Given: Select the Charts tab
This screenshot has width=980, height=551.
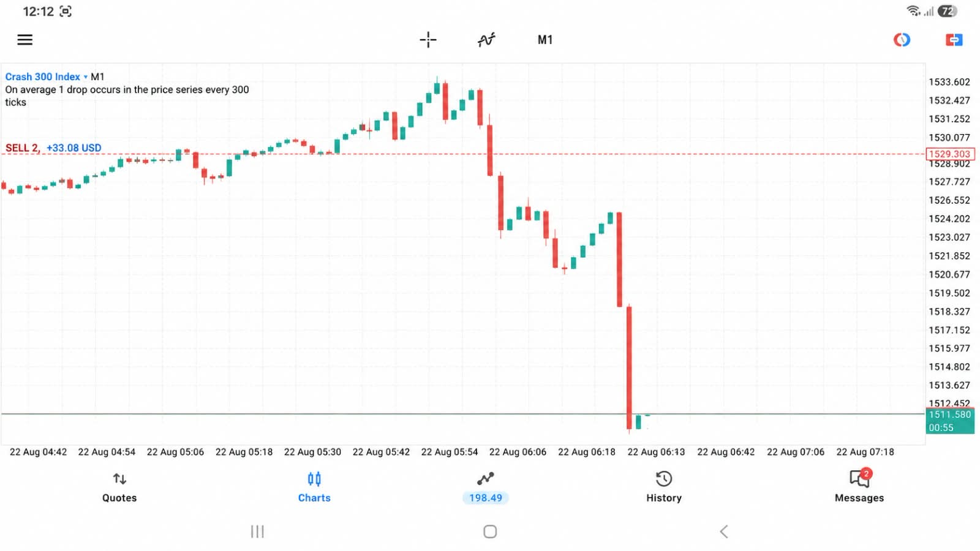Looking at the screenshot, I should (314, 487).
